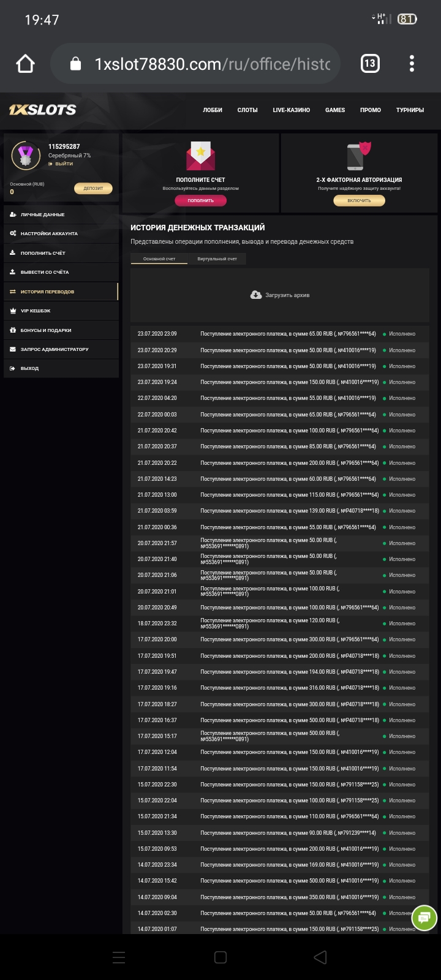
Task: Open the Live-Казино menu item
Action: tap(292, 110)
